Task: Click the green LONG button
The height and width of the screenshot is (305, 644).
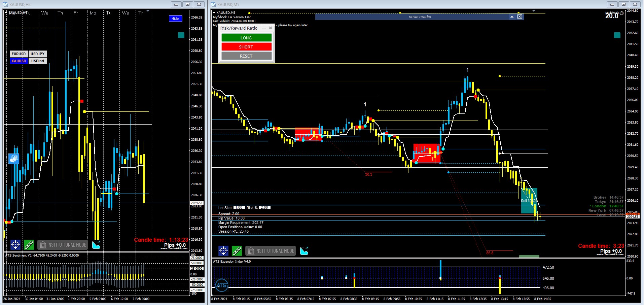Action: 246,38
